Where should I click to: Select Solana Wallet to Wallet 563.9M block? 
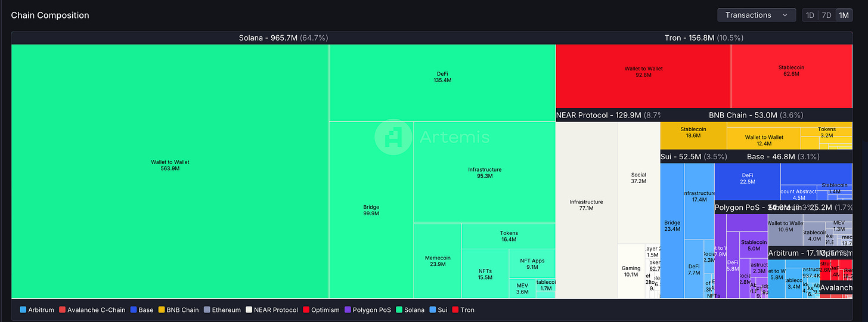(x=170, y=171)
